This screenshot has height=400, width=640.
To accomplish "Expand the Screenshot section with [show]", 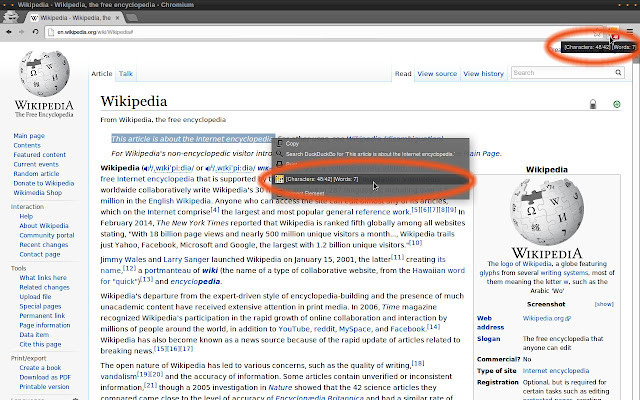I will point(604,304).
